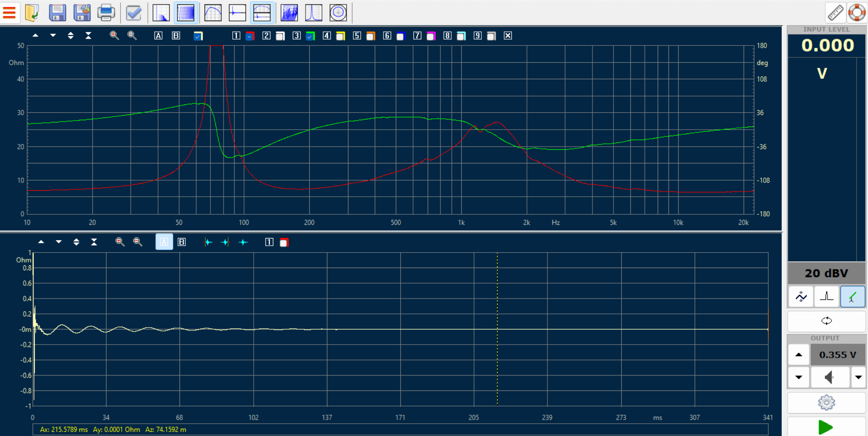Toggle phase curve display checkbox
868x436 pixels.
198,36
